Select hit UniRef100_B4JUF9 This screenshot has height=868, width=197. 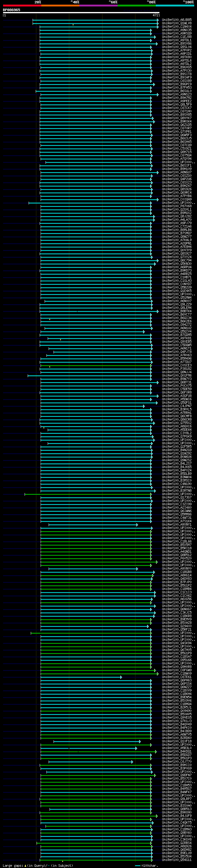[x=177, y=816]
